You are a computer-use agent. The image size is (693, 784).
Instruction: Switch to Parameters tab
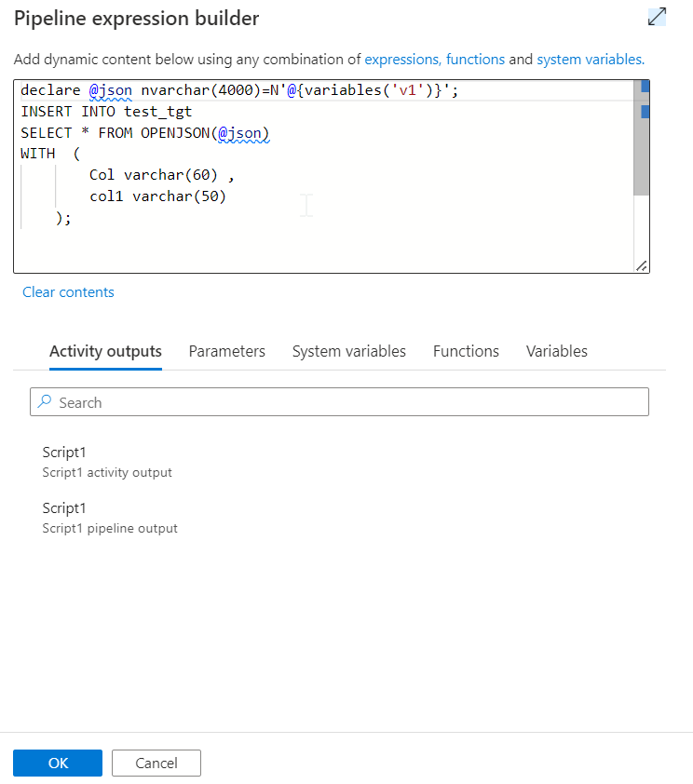pos(227,352)
